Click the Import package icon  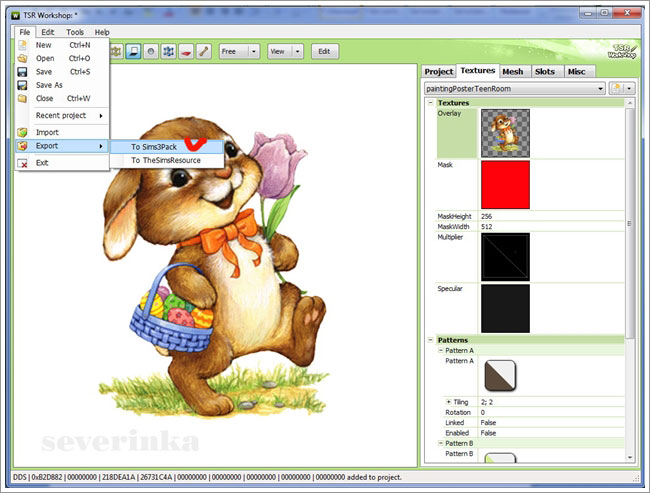coord(22,132)
